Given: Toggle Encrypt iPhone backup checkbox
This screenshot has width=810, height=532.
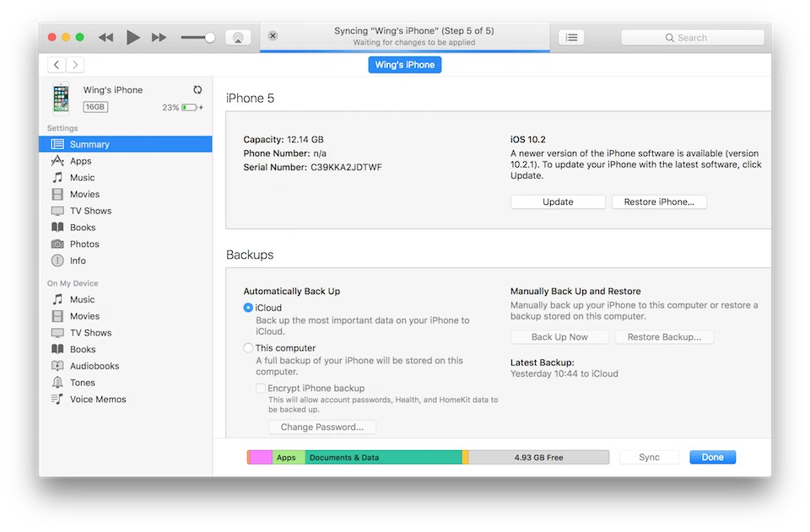Looking at the screenshot, I should tap(261, 388).
